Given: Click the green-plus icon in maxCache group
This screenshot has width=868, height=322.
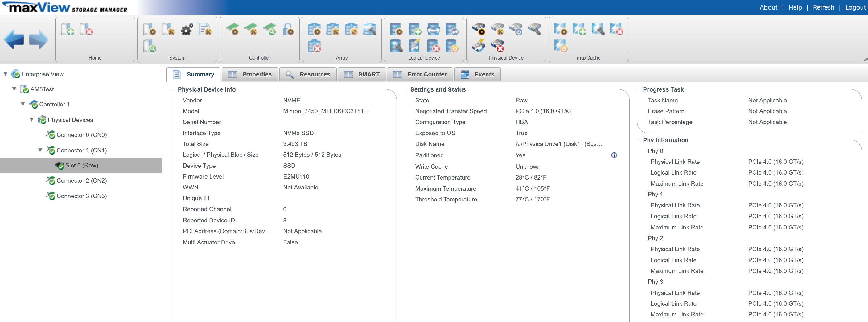Looking at the screenshot, I should pyautogui.click(x=579, y=30).
